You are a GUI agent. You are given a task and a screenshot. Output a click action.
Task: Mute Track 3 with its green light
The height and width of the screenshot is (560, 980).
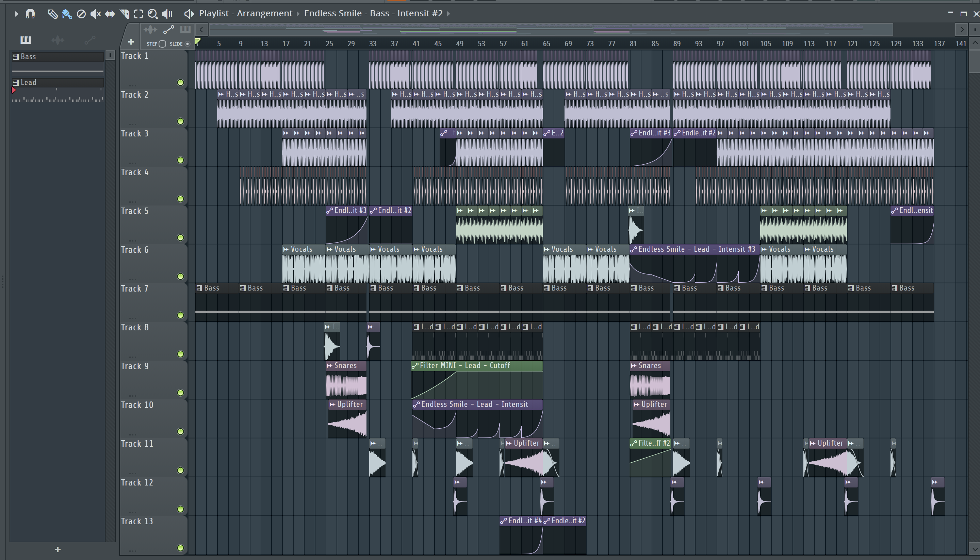pos(180,160)
